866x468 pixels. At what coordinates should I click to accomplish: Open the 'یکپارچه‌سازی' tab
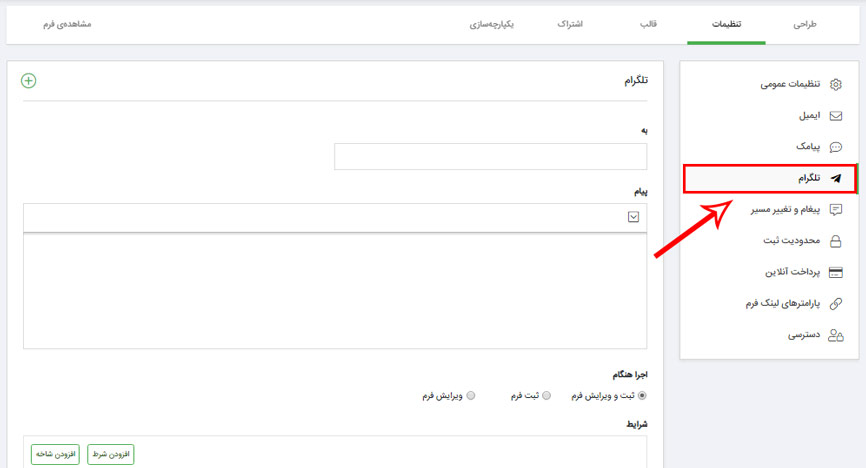click(491, 23)
